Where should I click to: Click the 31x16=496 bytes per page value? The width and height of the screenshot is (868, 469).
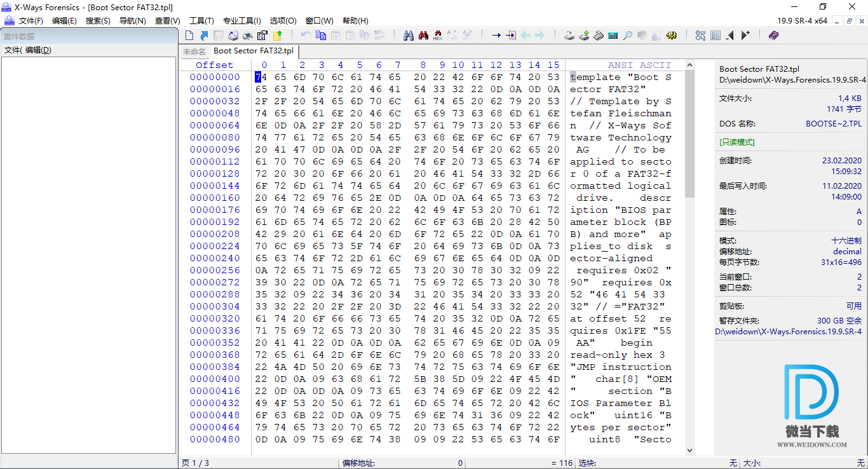coord(841,262)
